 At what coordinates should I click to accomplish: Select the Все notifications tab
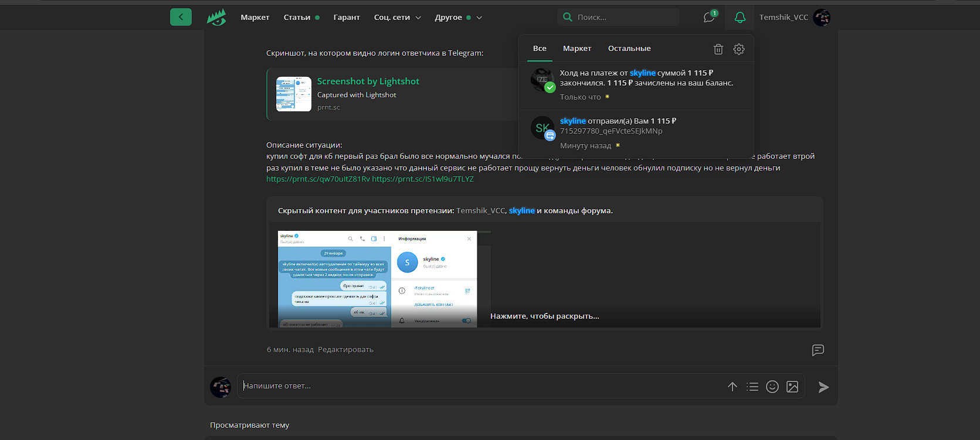(x=540, y=49)
